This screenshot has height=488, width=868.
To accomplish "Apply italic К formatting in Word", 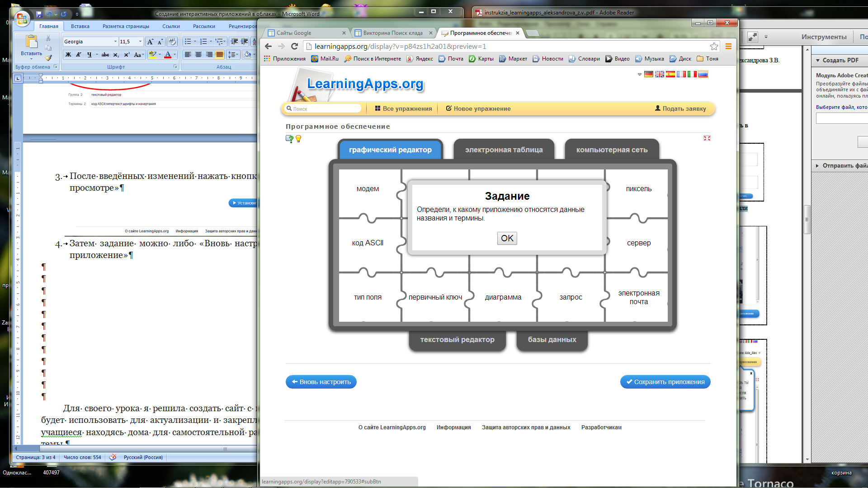I will [79, 55].
